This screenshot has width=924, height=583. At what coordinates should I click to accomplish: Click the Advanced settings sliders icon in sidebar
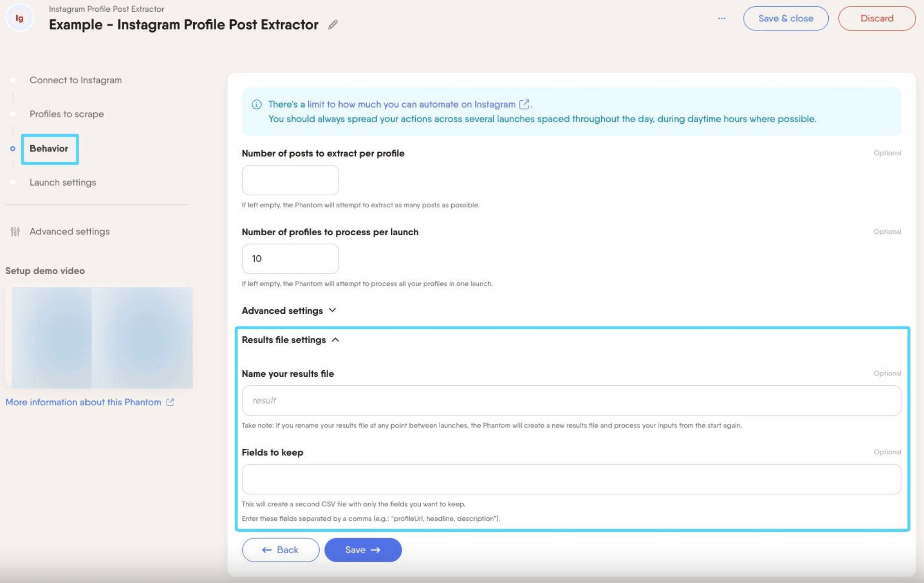[15, 232]
